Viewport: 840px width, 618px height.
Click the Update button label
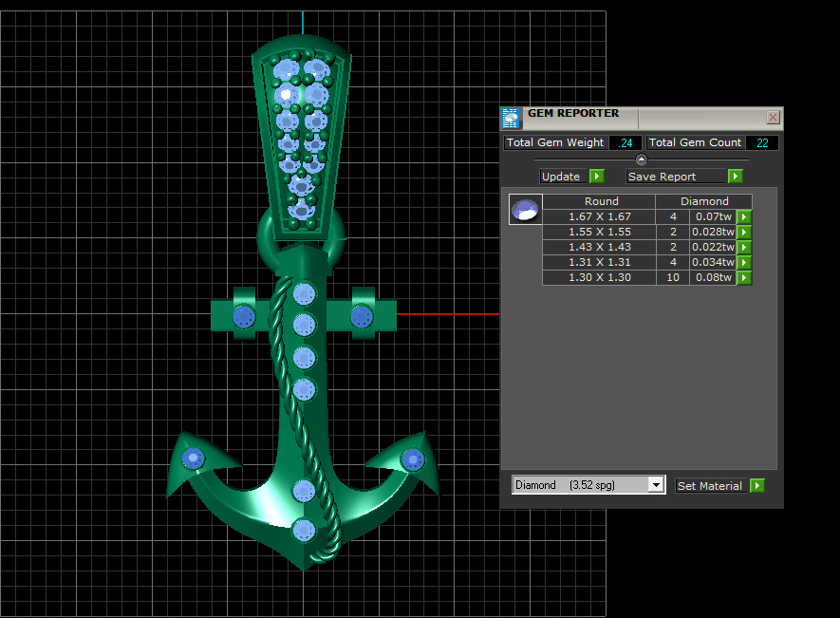point(561,177)
